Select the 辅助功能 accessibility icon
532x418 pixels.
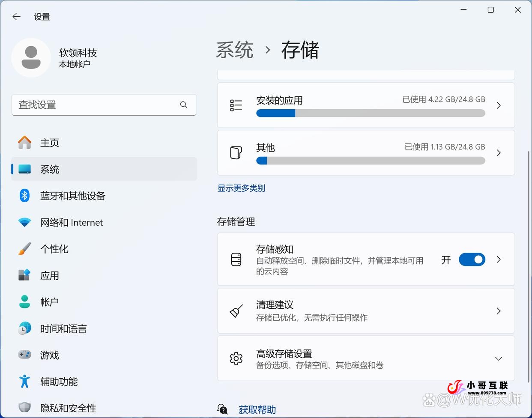pyautogui.click(x=24, y=381)
